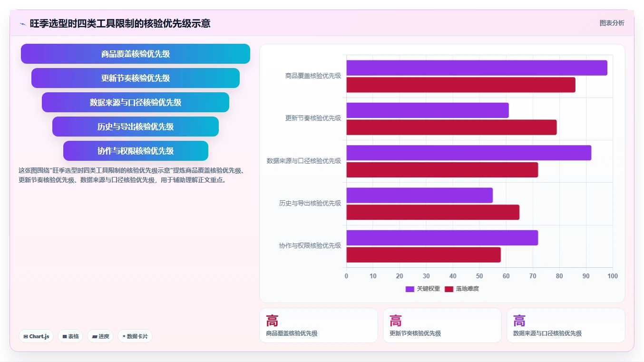Click the x-axis tick label 0

pyautogui.click(x=346, y=276)
